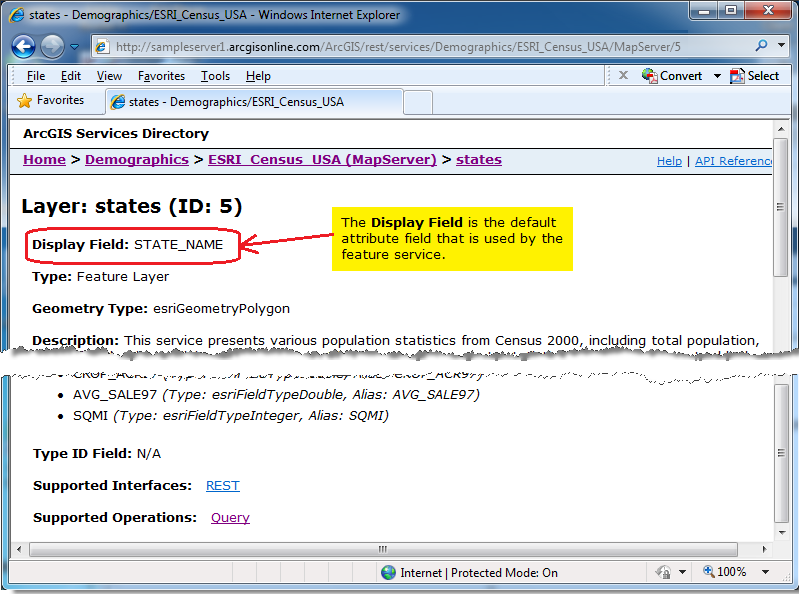Expand the address bar dropdown arrow

click(781, 45)
